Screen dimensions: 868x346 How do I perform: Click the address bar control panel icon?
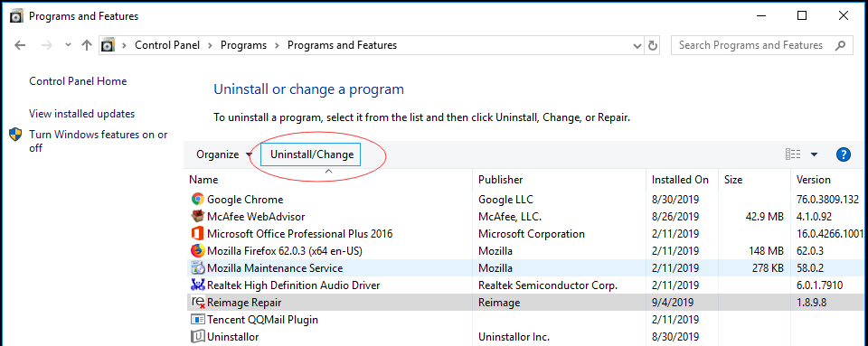click(108, 45)
